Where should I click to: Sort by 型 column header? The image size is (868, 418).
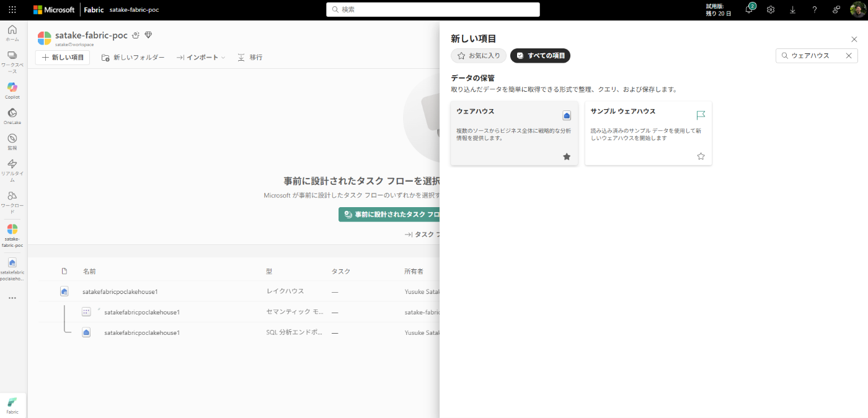click(269, 272)
